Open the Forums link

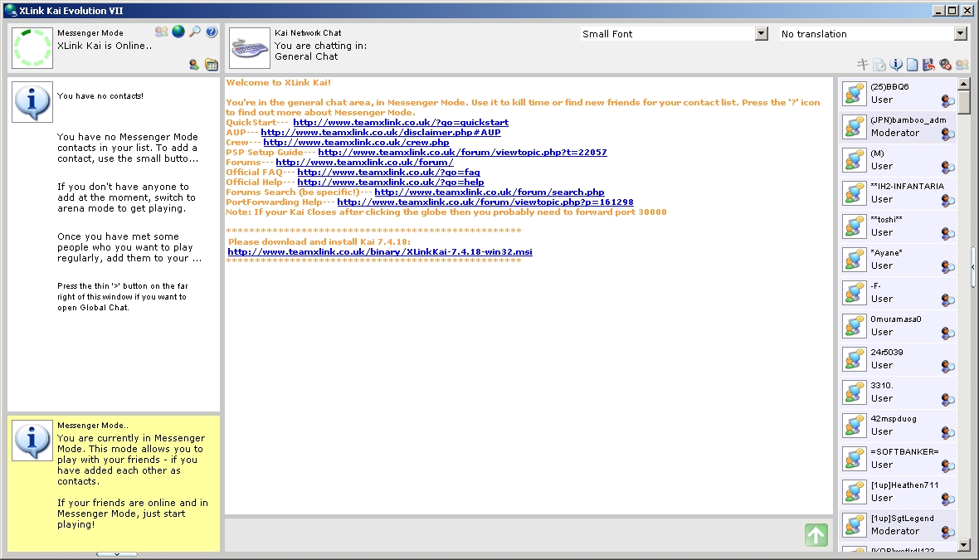pos(364,163)
